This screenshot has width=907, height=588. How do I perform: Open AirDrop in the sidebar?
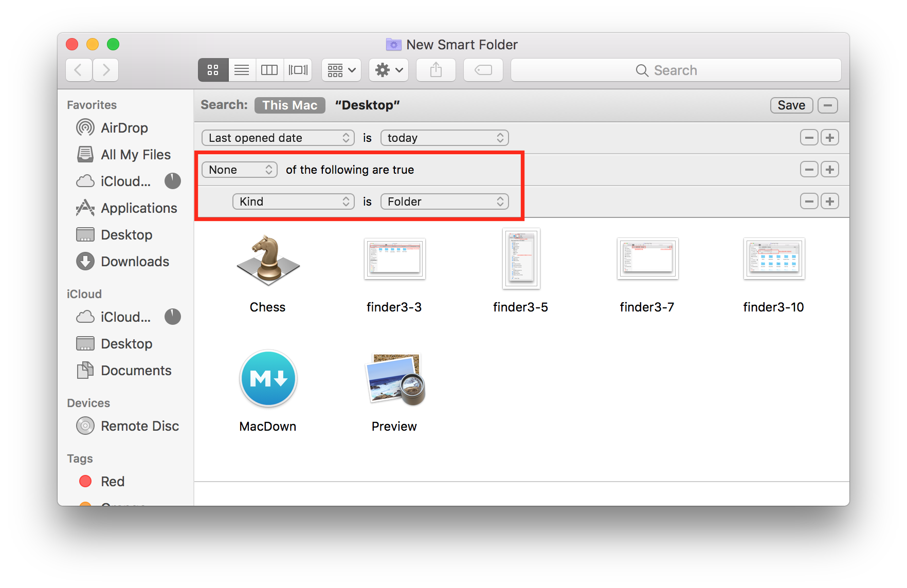pyautogui.click(x=124, y=128)
